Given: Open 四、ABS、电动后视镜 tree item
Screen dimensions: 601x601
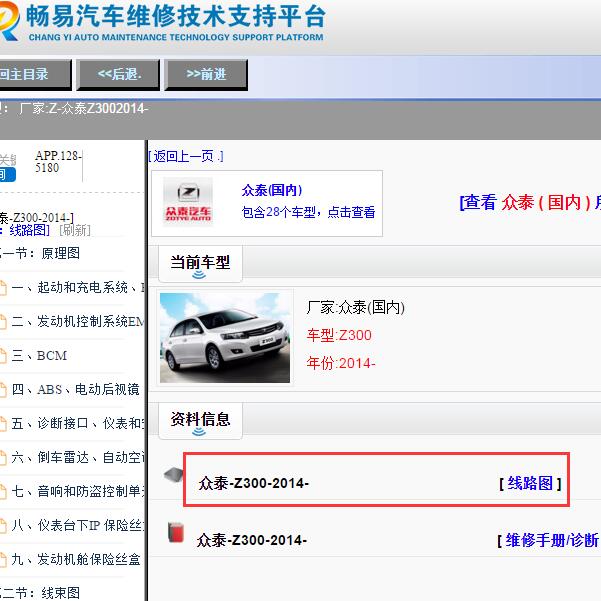Looking at the screenshot, I should coord(76,389).
